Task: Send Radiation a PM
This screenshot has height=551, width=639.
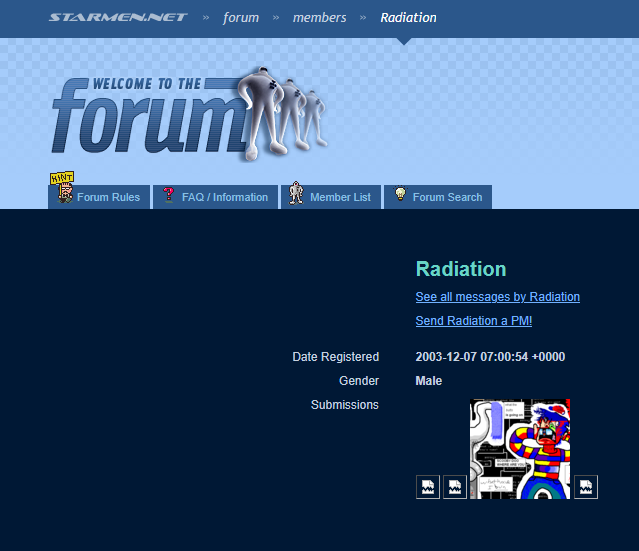Action: (x=473, y=321)
